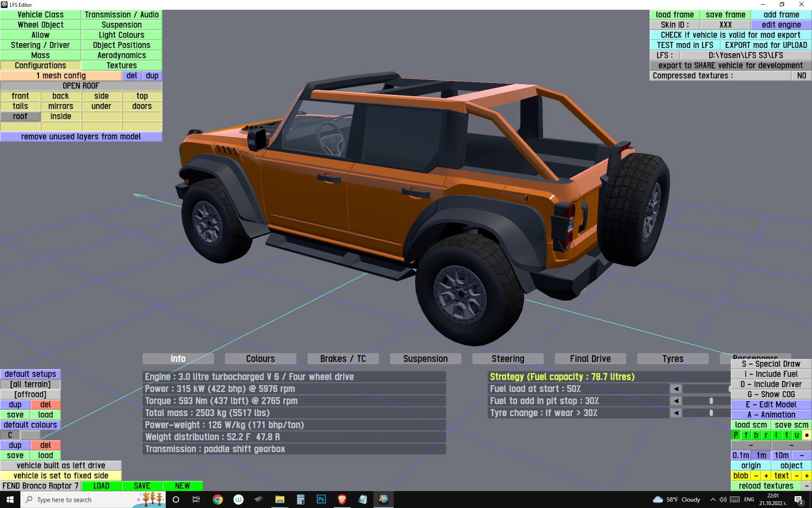Click the blob plus button

coord(766,475)
